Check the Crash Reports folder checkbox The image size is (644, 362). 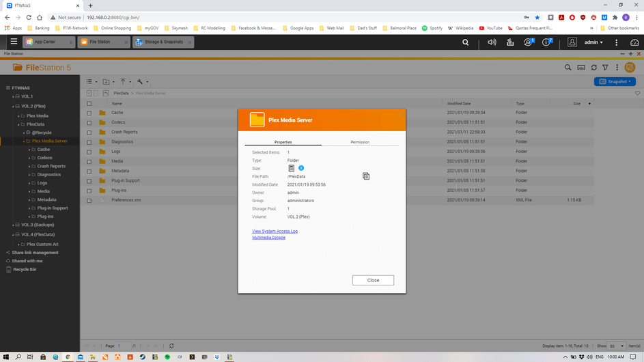89,133
